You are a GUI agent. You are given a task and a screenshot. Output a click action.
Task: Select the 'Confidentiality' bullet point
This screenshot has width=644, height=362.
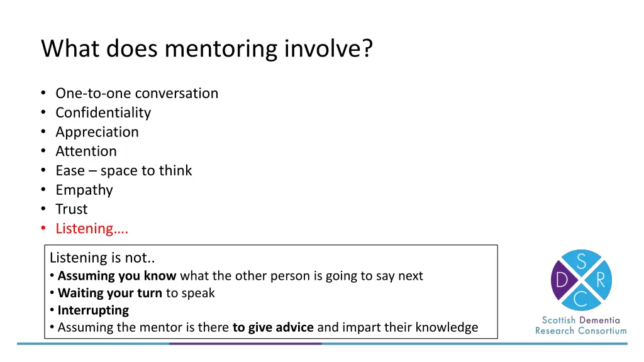(x=103, y=112)
